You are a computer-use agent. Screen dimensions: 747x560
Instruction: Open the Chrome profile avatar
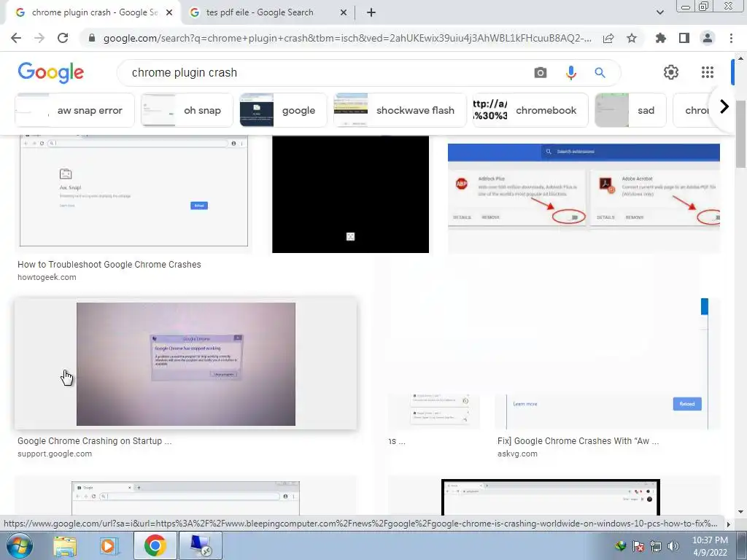tap(708, 38)
